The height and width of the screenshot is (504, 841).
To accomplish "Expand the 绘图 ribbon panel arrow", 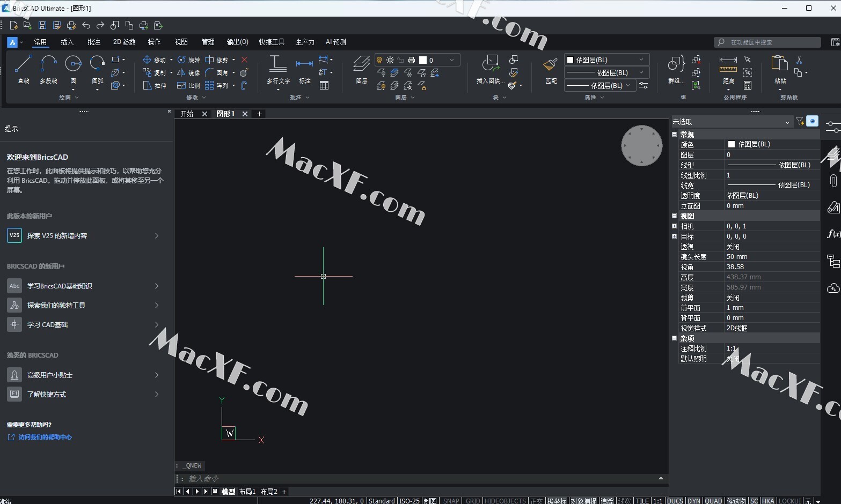I will [77, 98].
